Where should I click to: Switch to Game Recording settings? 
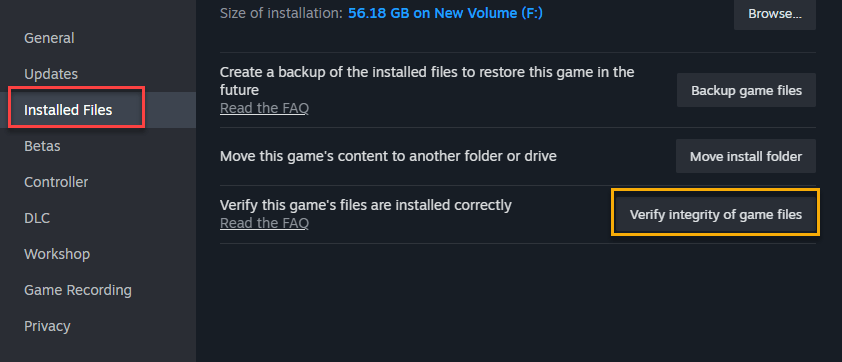click(x=78, y=290)
